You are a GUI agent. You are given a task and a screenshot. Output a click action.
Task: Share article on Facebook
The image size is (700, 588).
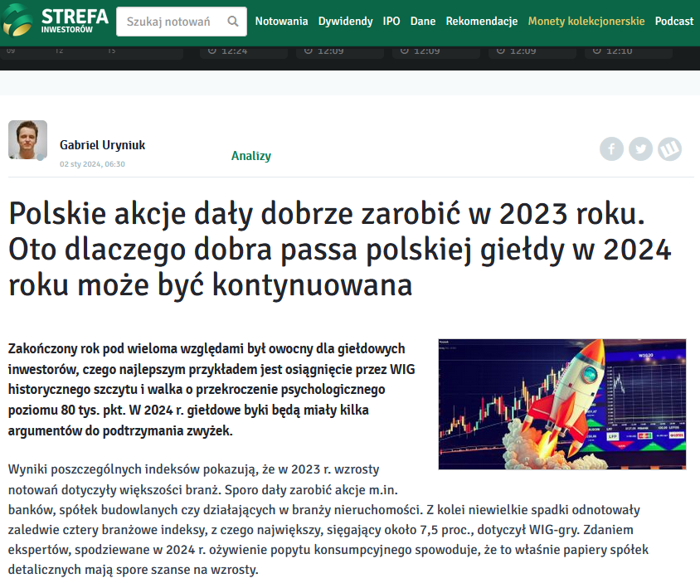pos(611,149)
